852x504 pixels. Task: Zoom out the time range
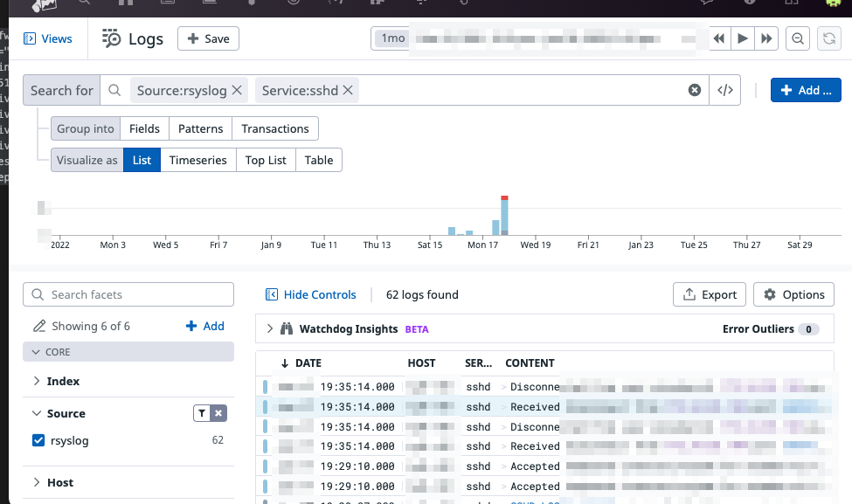[x=798, y=38]
